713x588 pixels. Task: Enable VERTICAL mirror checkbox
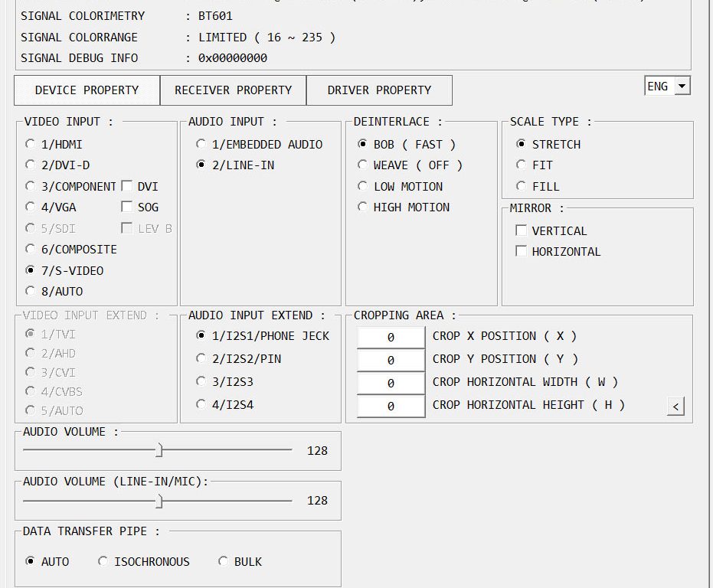pyautogui.click(x=522, y=230)
